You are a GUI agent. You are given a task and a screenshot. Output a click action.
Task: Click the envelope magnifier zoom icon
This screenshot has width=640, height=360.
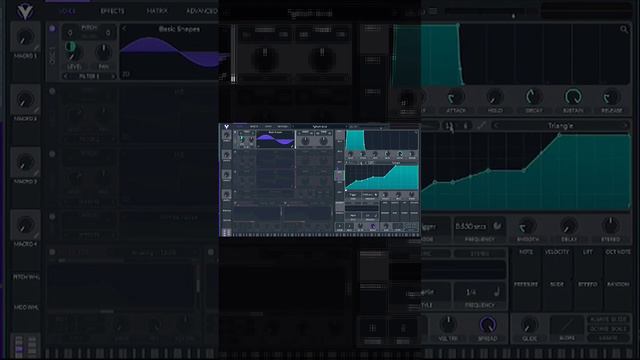pyautogui.click(x=624, y=29)
